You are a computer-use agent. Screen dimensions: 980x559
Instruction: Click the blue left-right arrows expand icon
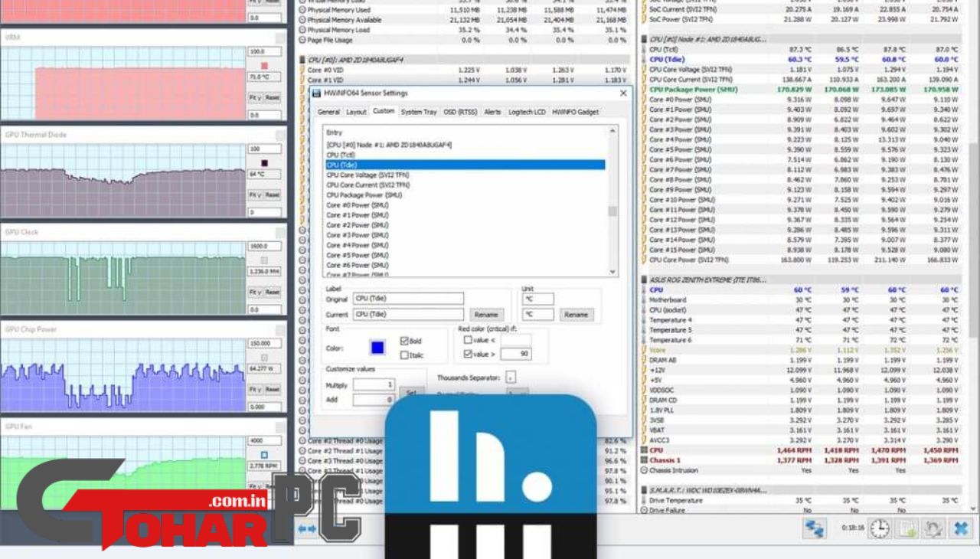click(307, 528)
